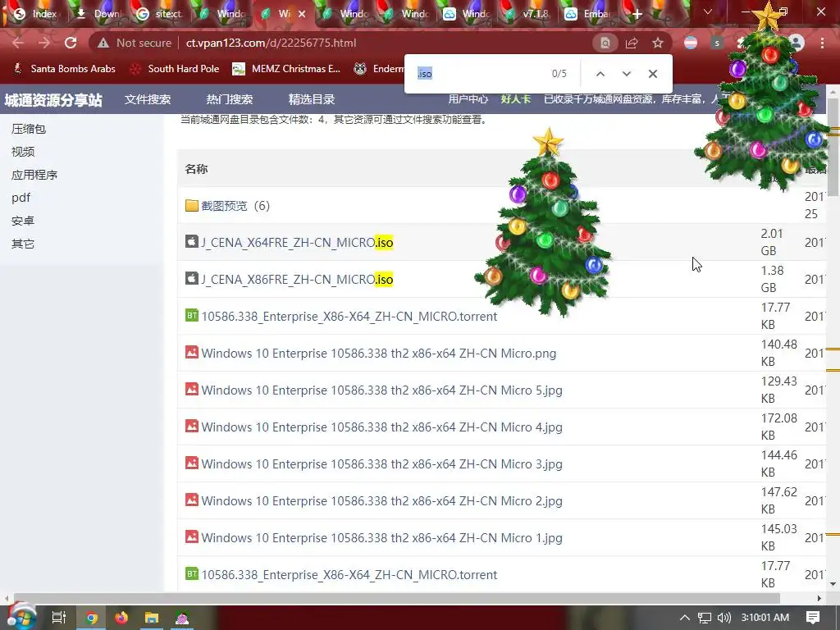The height and width of the screenshot is (630, 840).
Task: Open Windows 10 Enterprise ... Micro.png file
Action: (379, 354)
